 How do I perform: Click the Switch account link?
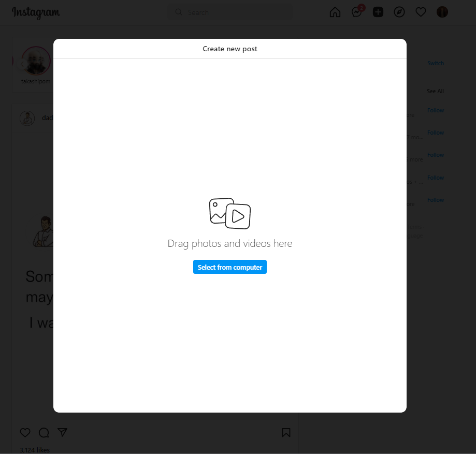[x=436, y=63]
